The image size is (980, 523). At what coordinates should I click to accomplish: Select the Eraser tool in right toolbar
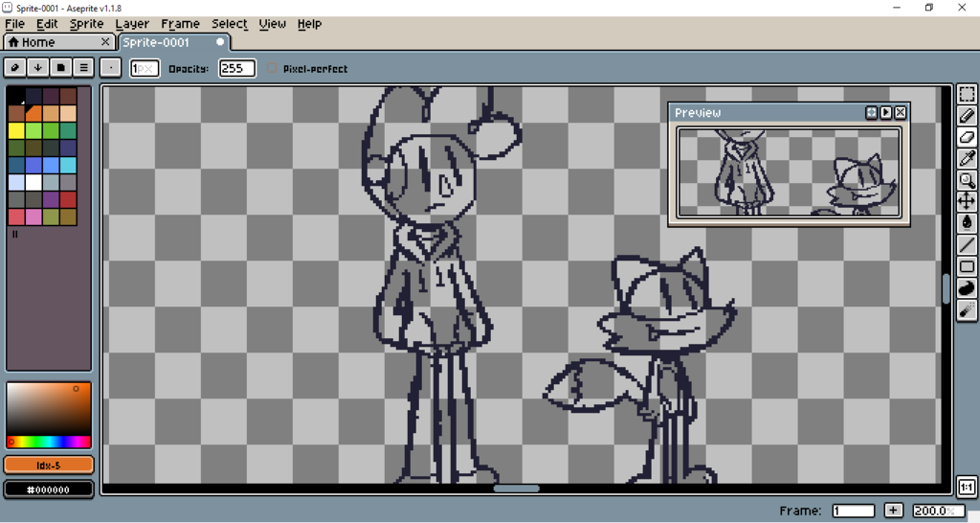click(967, 137)
